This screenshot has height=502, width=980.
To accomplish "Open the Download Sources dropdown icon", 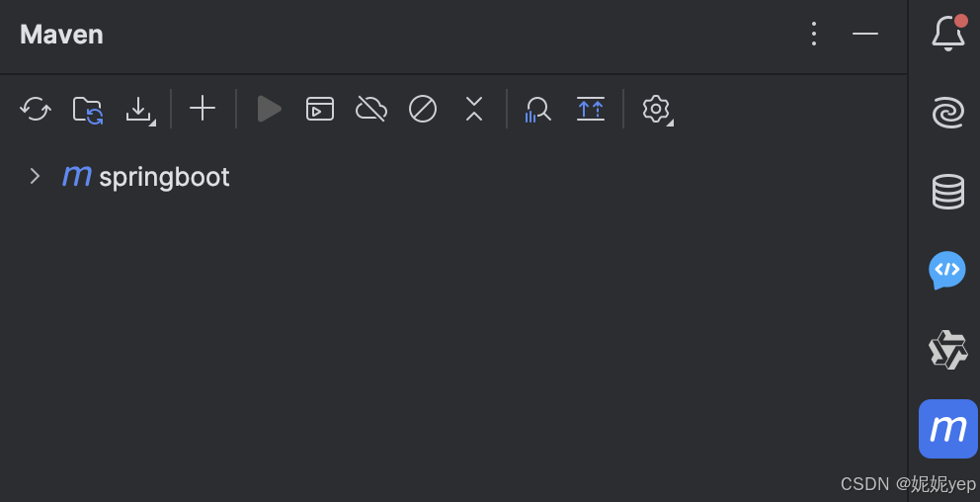I will [139, 110].
